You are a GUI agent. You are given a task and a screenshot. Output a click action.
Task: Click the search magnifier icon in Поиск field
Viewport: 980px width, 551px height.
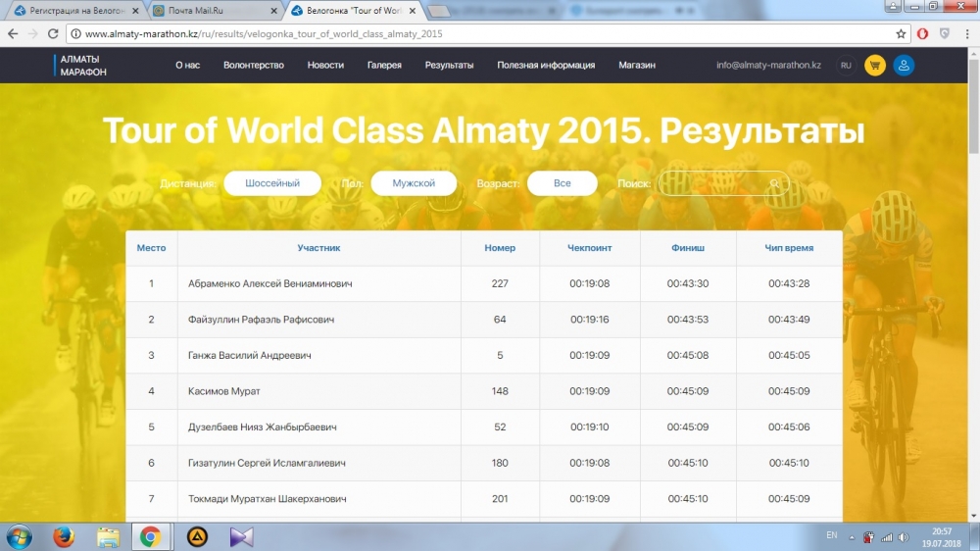(774, 183)
